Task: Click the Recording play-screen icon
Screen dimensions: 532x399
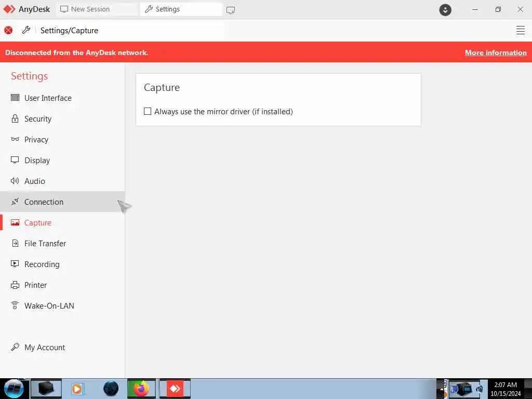Action: click(x=15, y=264)
